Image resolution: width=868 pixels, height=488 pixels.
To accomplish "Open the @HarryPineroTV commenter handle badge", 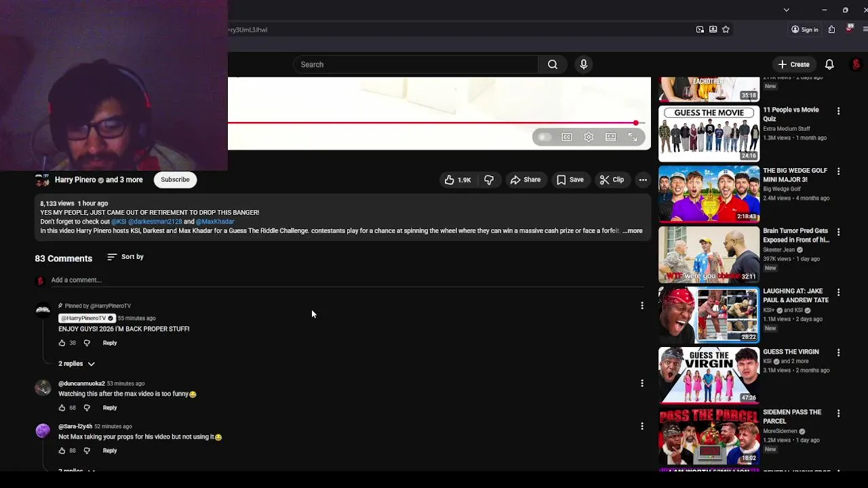I will point(87,318).
